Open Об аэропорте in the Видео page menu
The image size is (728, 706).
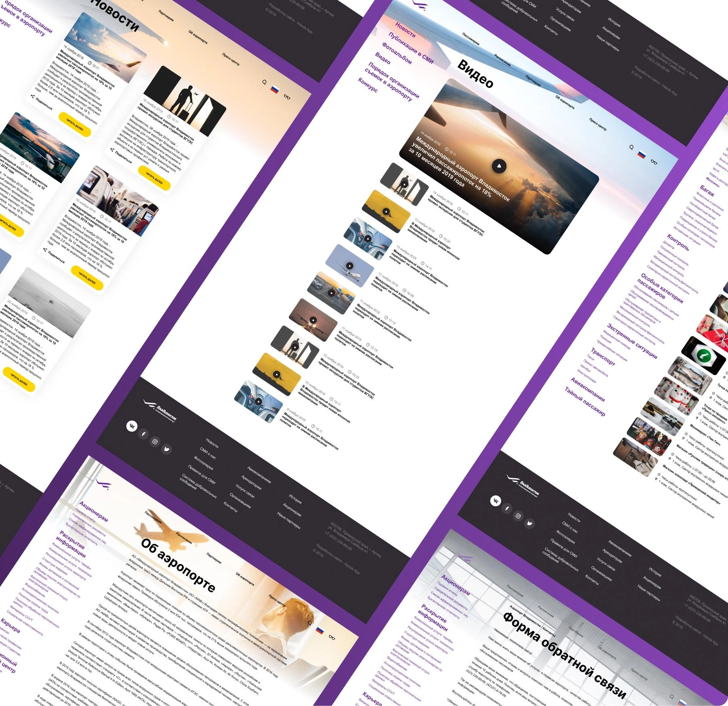[565, 102]
